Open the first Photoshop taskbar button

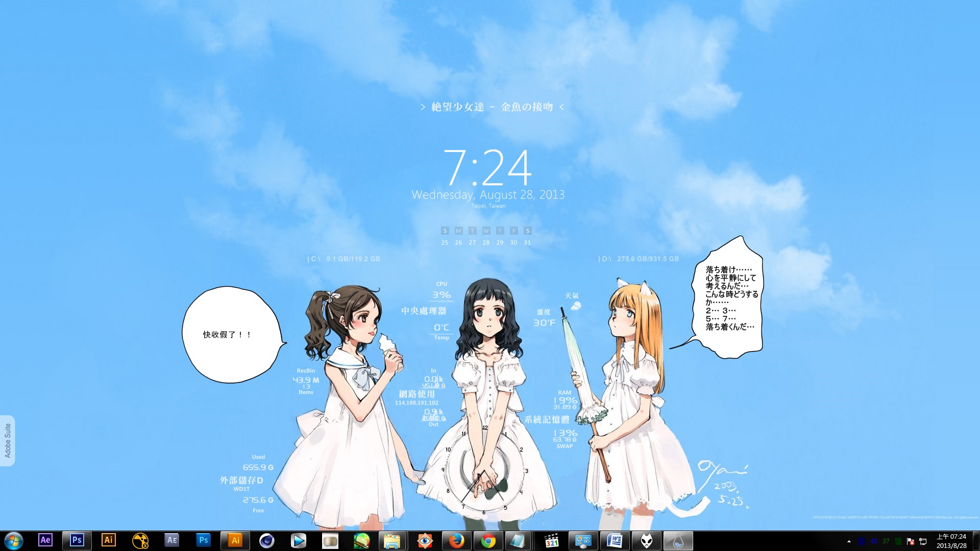point(77,540)
